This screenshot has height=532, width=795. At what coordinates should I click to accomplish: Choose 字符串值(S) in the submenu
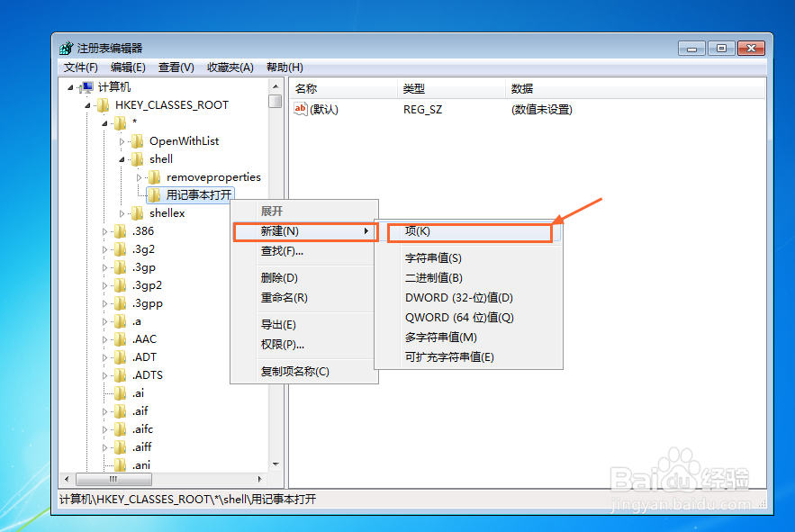468,258
